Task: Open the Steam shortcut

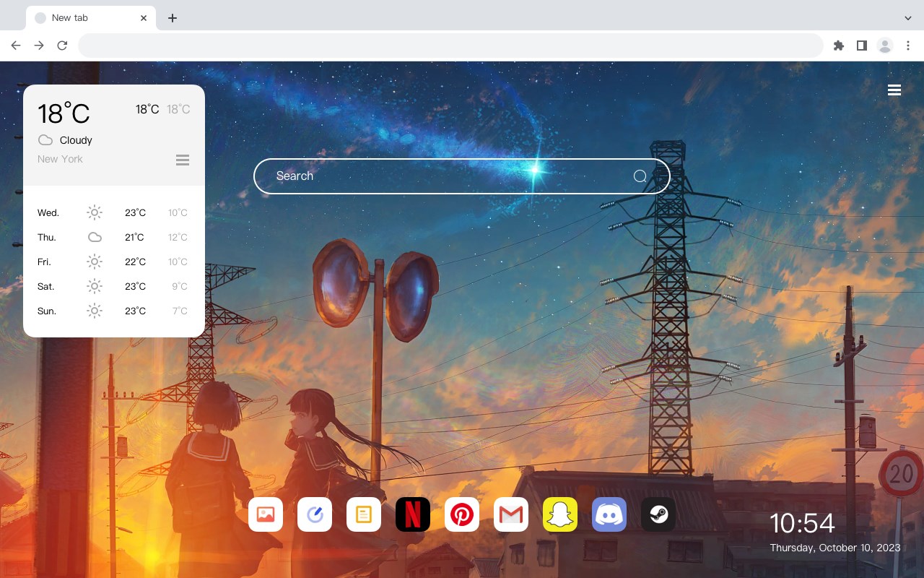Action: point(658,514)
